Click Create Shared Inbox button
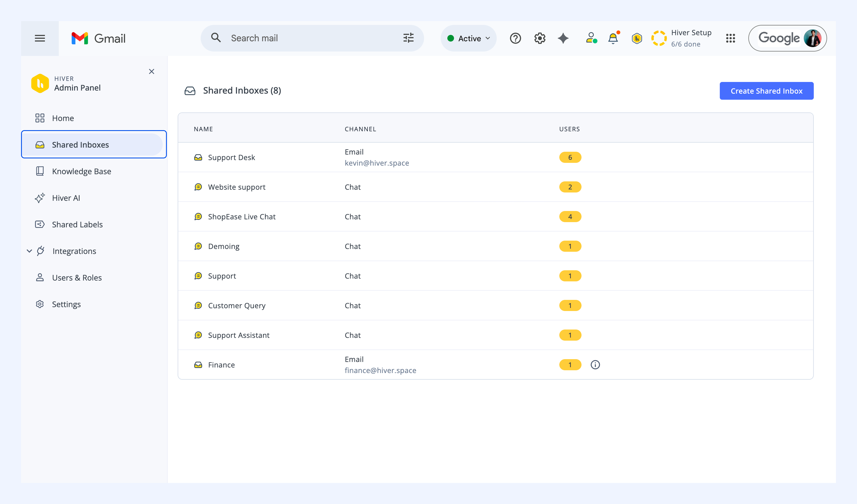The width and height of the screenshot is (857, 504). click(x=767, y=91)
